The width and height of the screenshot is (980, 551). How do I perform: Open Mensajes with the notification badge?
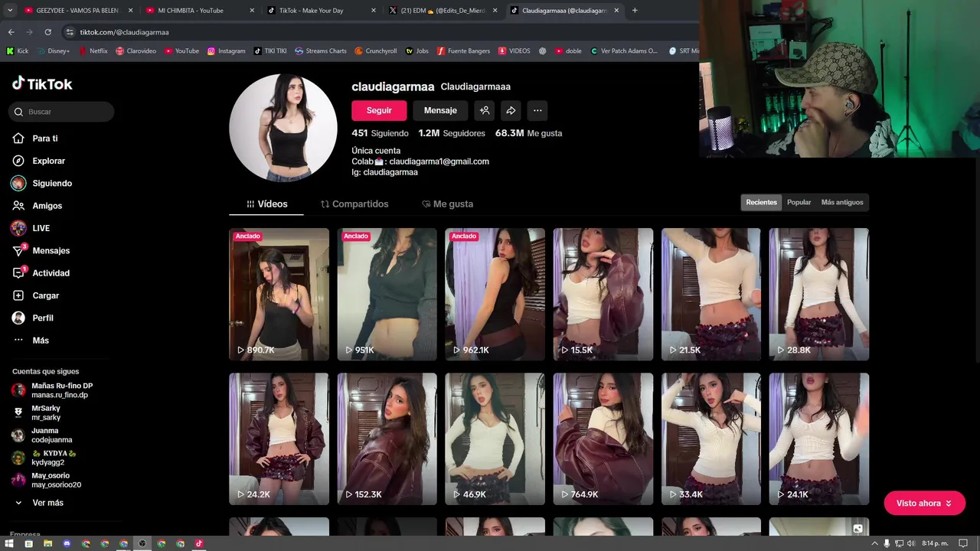pos(41,250)
